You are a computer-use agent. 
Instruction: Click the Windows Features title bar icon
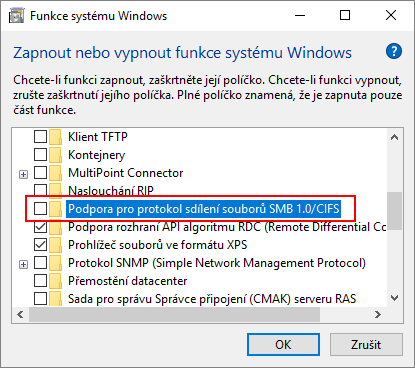click(16, 16)
